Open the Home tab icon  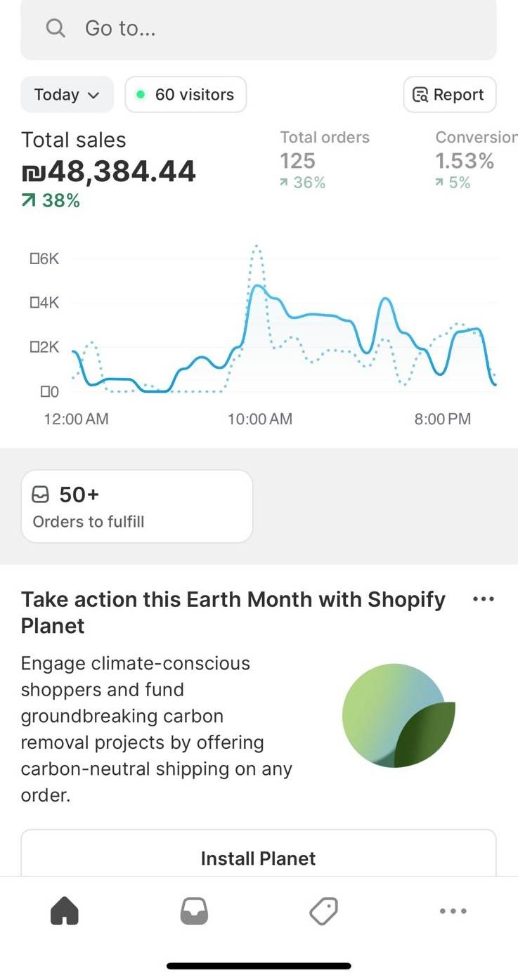click(65, 911)
